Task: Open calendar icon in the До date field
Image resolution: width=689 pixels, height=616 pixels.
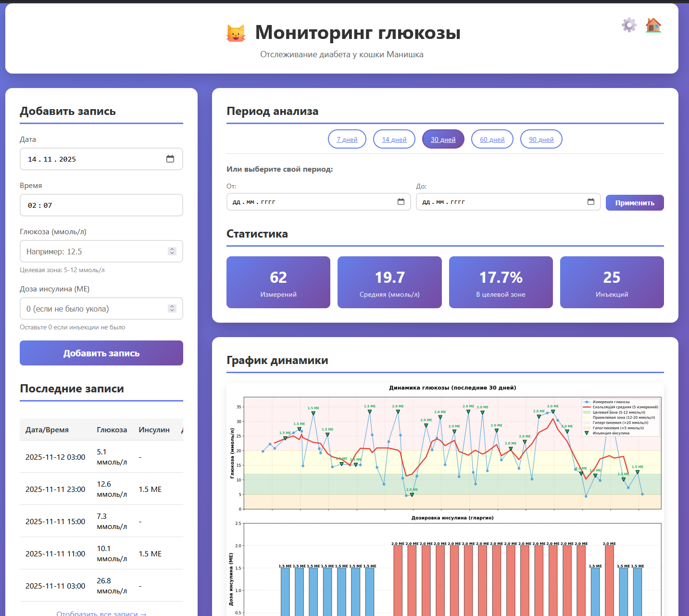Action: [591, 202]
